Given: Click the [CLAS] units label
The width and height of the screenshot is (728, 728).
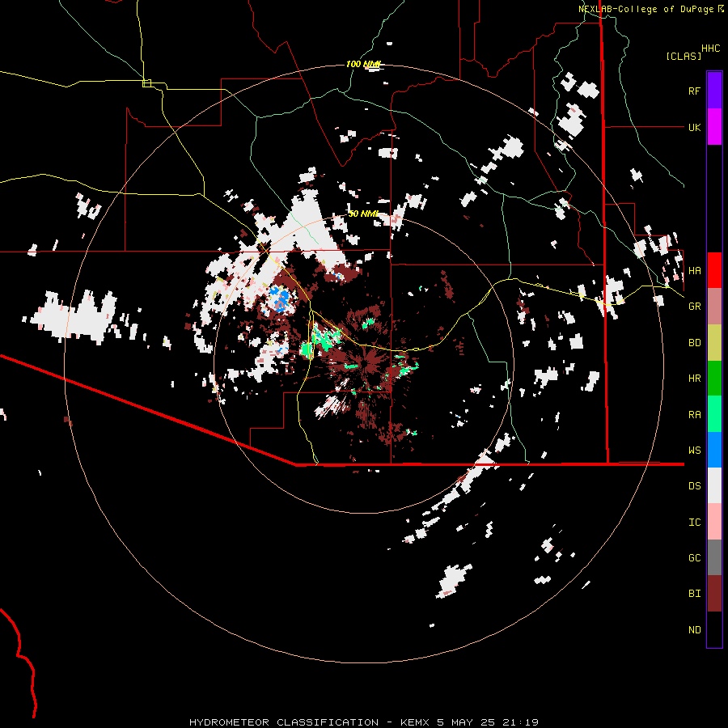Looking at the screenshot, I should [684, 56].
